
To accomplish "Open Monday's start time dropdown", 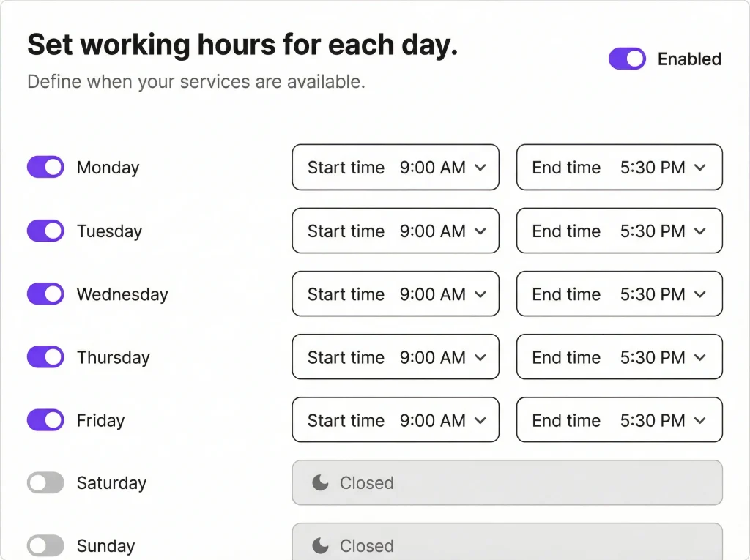I will pos(396,168).
